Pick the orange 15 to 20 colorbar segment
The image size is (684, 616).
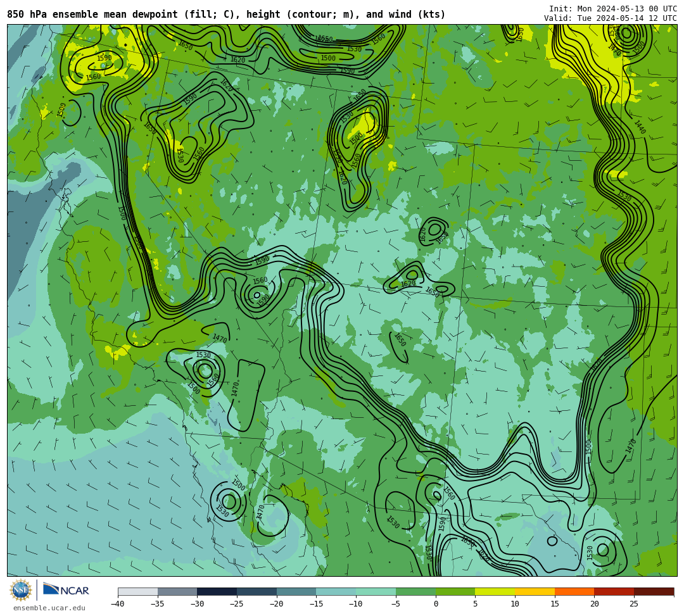point(574,591)
